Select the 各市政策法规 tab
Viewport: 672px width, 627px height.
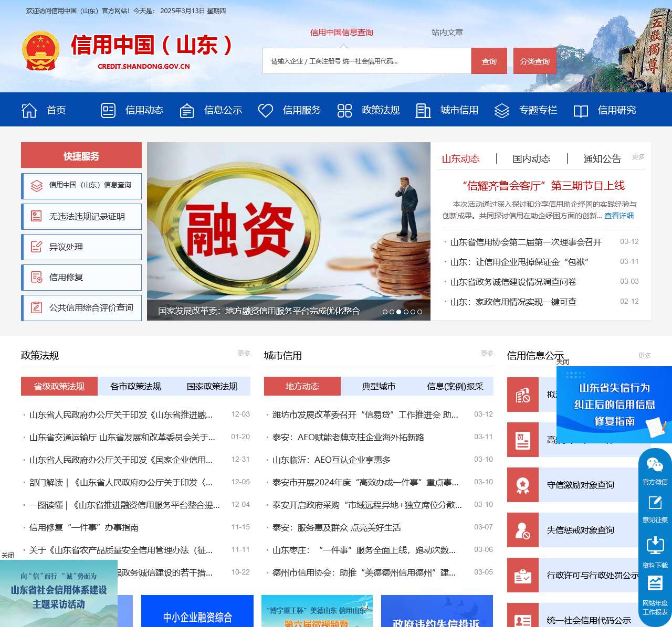135,386
